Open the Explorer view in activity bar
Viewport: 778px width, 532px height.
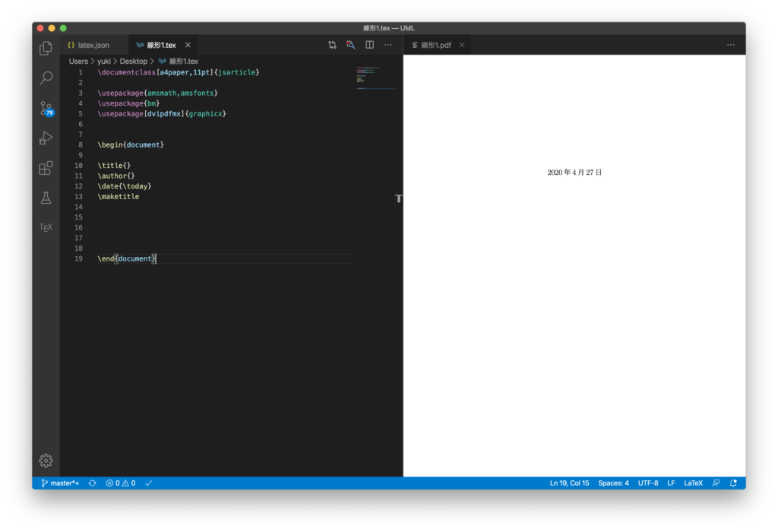click(x=46, y=49)
